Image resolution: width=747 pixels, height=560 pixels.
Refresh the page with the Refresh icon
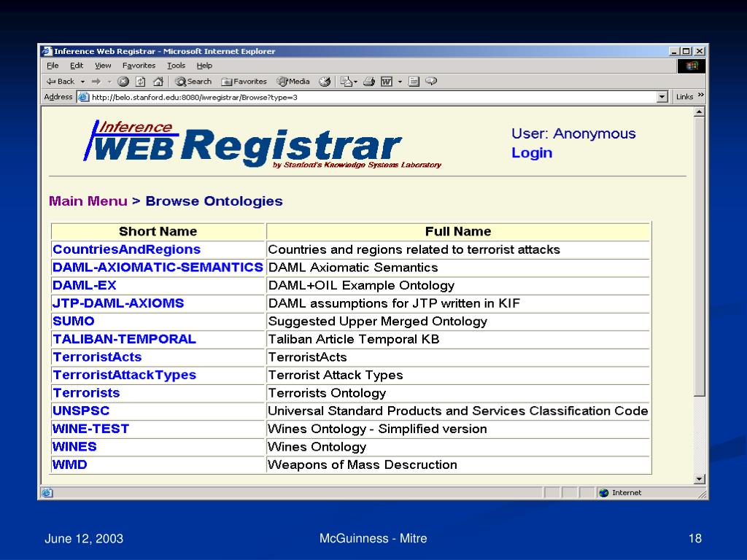[141, 82]
